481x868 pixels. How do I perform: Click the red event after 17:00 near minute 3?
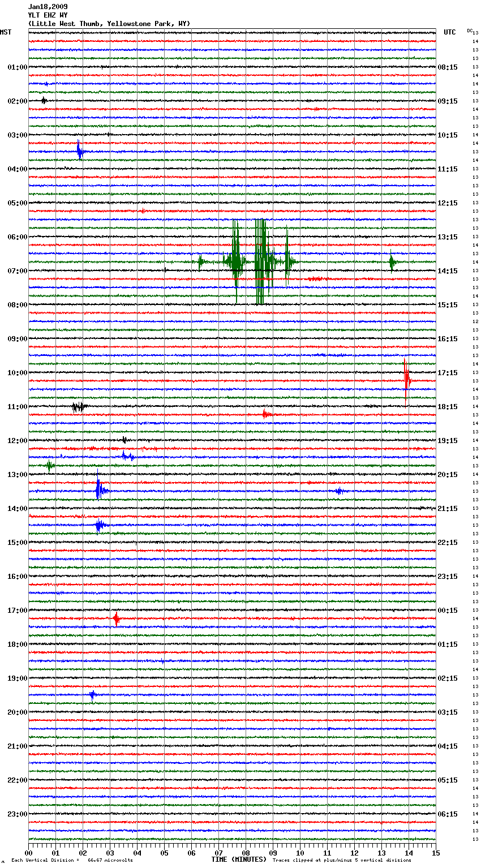[x=116, y=618]
